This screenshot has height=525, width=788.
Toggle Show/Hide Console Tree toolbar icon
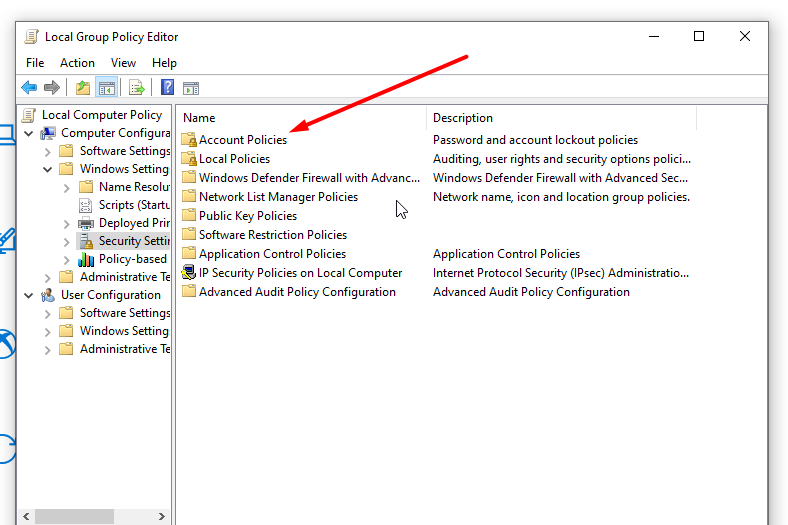coord(107,88)
